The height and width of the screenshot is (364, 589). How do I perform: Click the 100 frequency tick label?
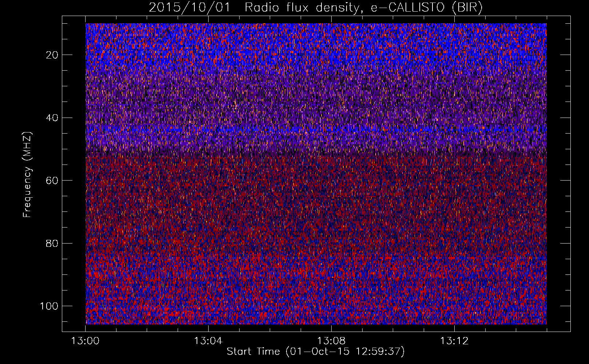coord(49,306)
